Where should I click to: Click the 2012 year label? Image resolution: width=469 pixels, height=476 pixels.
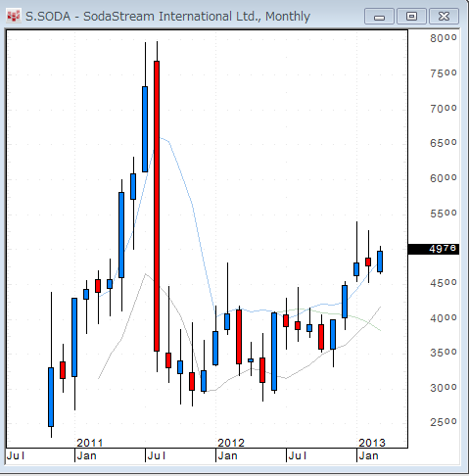pyautogui.click(x=231, y=443)
